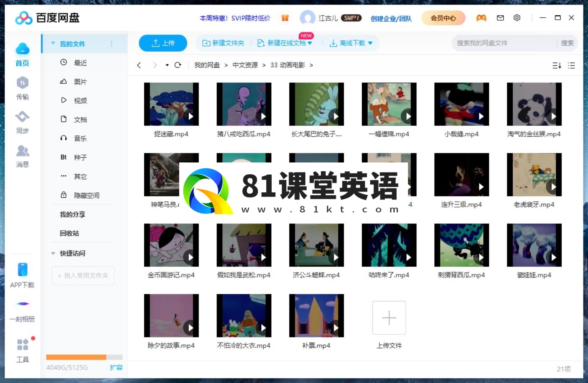
Task: Click the 我的网盘 breadcrumb
Action: [207, 65]
